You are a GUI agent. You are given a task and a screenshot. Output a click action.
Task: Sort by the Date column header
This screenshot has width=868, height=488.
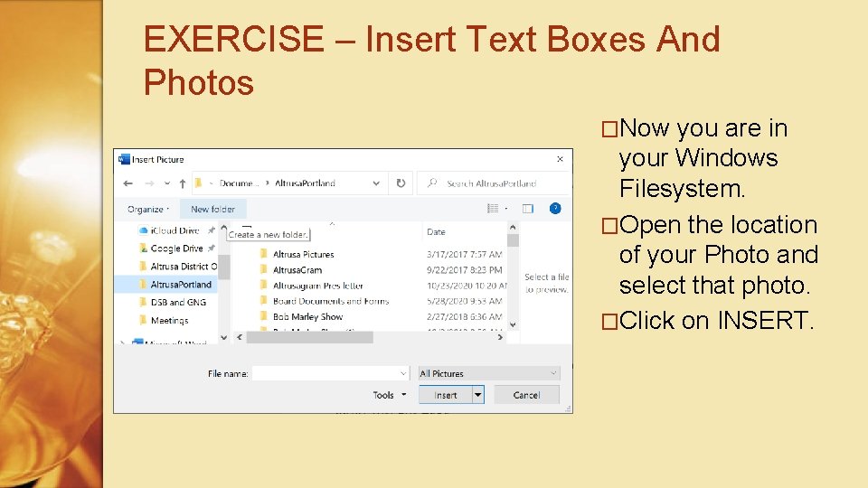tap(436, 232)
